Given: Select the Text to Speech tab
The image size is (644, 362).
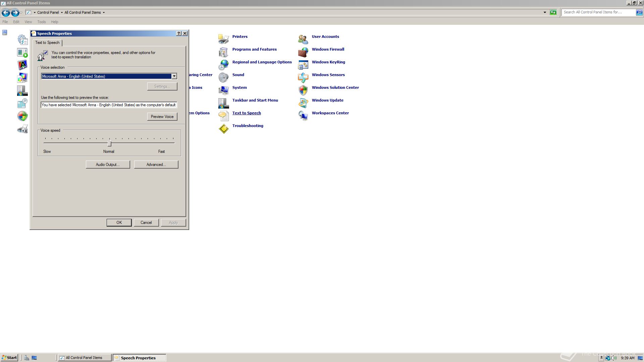Looking at the screenshot, I should (x=47, y=43).
